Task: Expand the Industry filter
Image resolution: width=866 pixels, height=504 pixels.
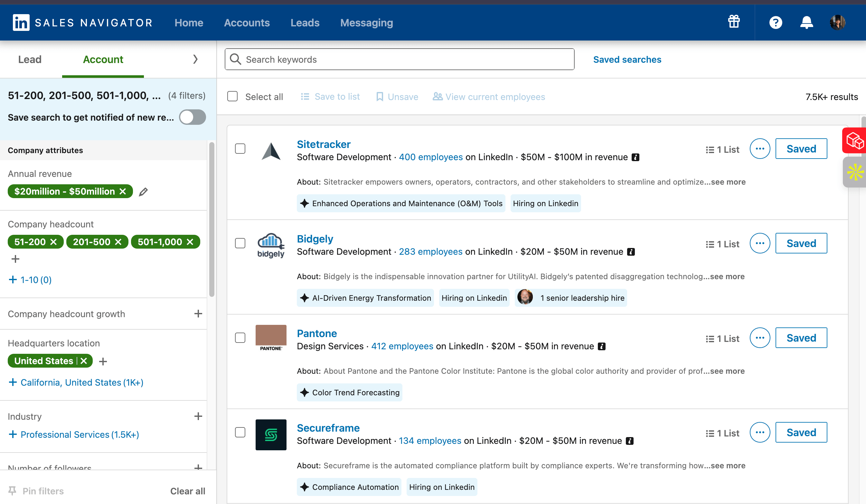Action: [198, 417]
